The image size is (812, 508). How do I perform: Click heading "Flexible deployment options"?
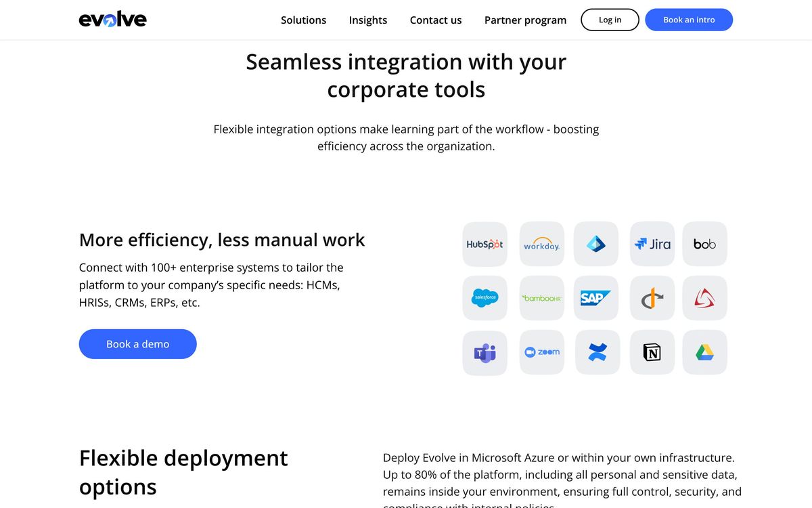tap(183, 472)
